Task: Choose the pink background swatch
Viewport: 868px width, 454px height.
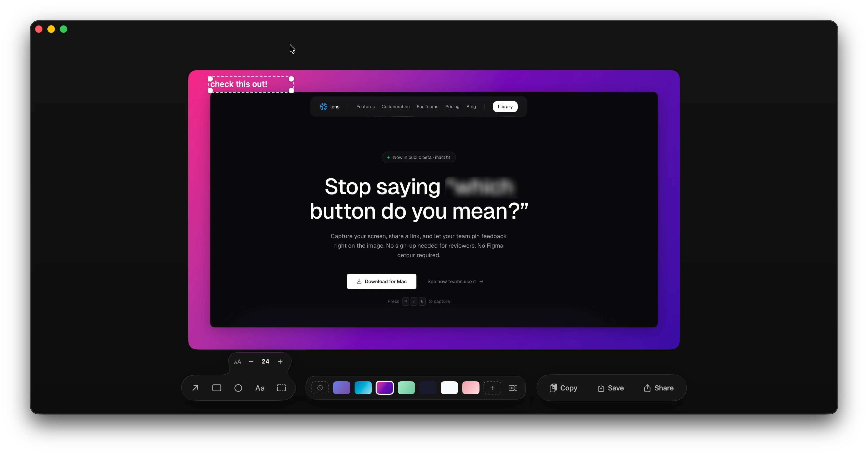Action: (471, 388)
